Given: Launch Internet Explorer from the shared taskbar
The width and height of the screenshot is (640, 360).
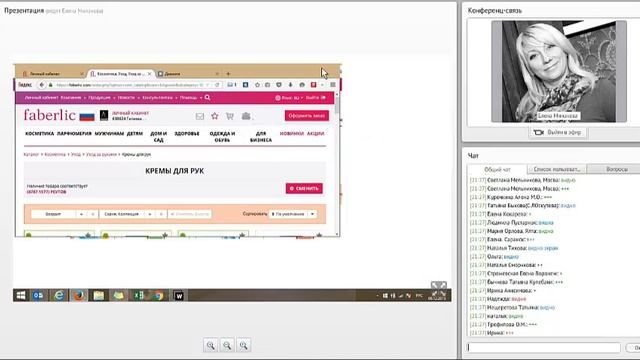Looking at the screenshot, I should [x=59, y=295].
